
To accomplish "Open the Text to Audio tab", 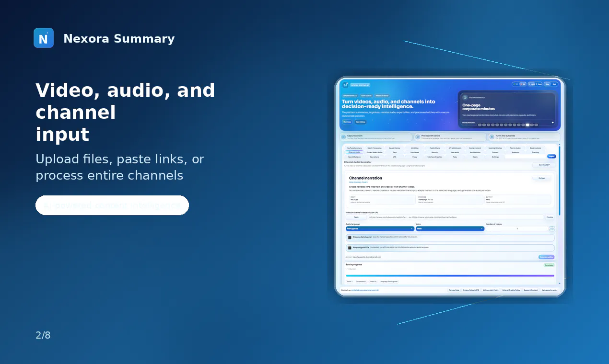I will point(515,148).
